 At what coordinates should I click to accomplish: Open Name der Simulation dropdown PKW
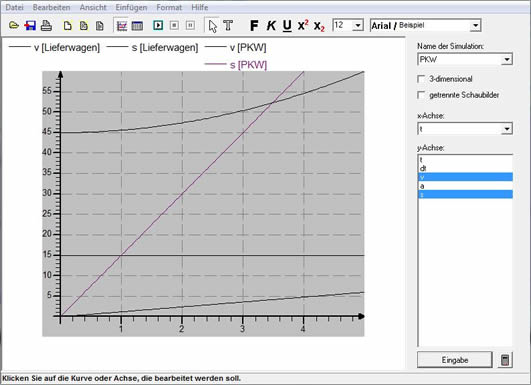click(x=506, y=60)
